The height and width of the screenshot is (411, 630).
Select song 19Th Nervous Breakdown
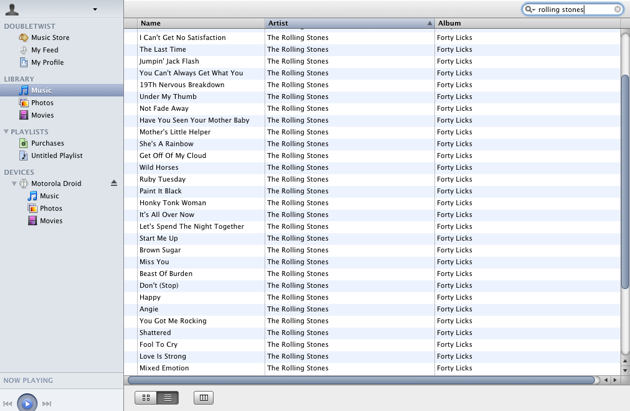(x=182, y=85)
